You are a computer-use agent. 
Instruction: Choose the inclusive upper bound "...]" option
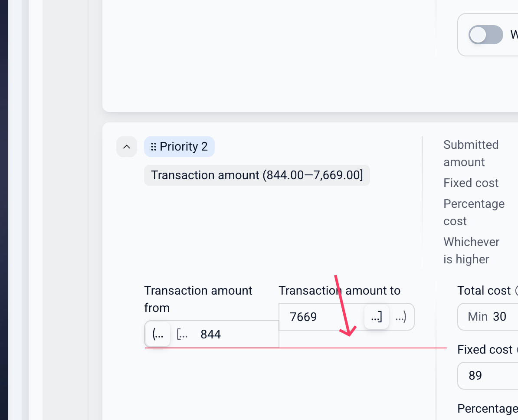pyautogui.click(x=376, y=317)
